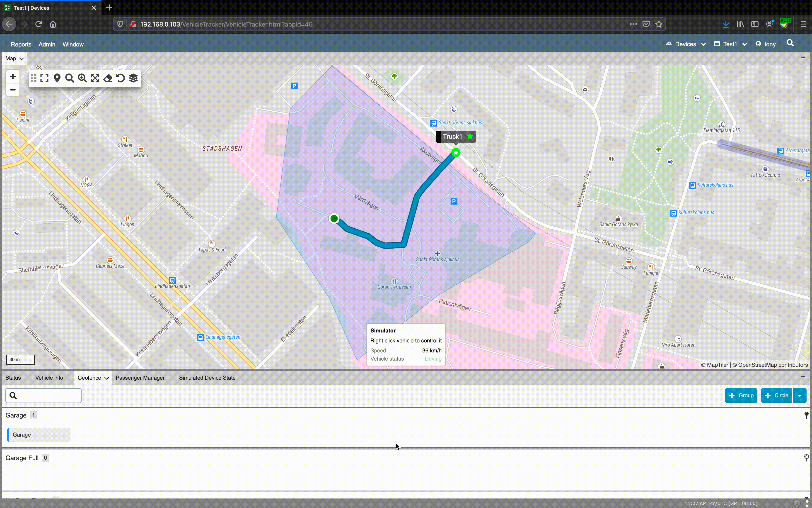The image size is (812, 508).
Task: Go back with the browser back arrow
Action: coord(9,24)
